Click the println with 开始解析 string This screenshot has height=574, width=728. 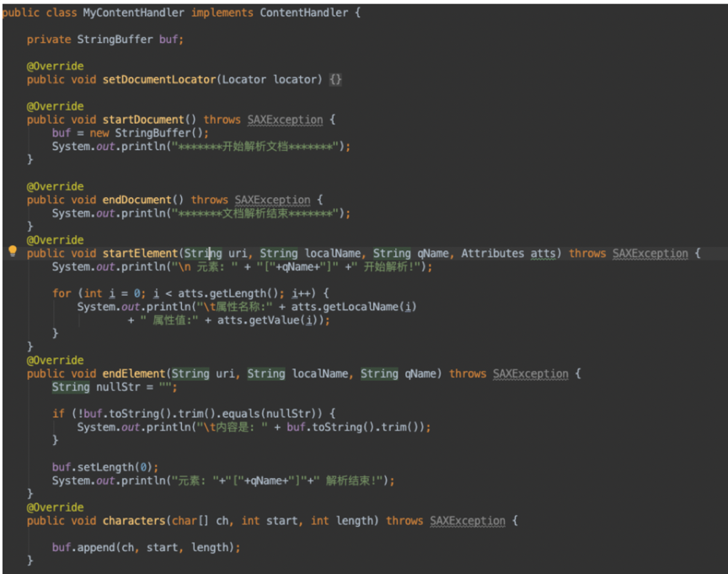(x=242, y=267)
